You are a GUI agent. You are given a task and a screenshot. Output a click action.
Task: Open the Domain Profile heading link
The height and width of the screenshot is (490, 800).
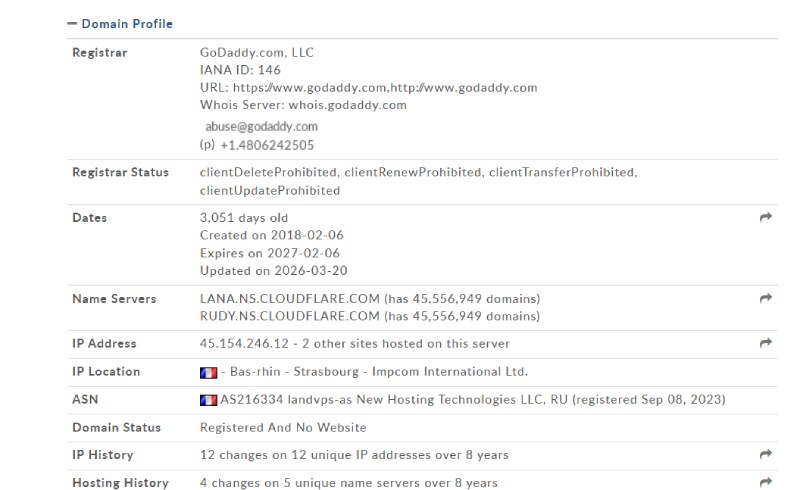pyautogui.click(x=127, y=23)
